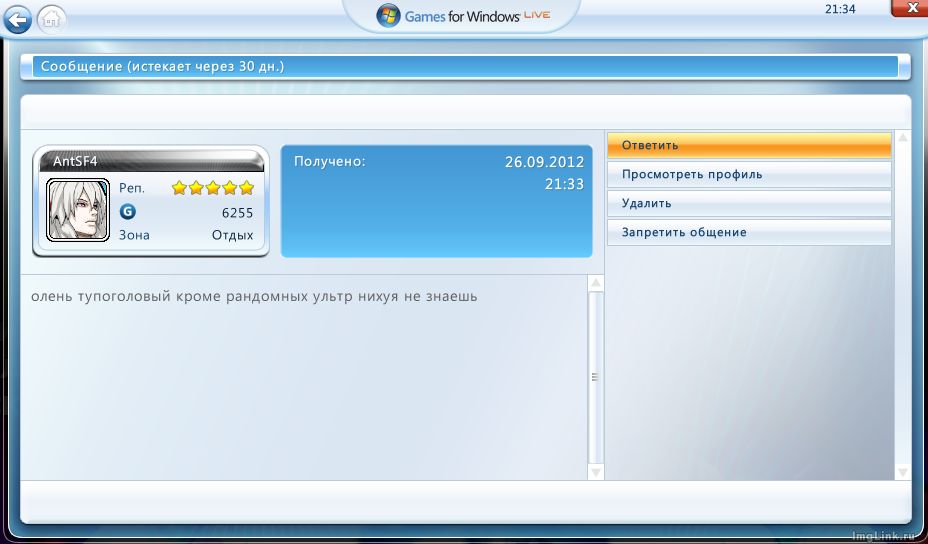Select Ответить to reply
928x544 pixels.
coord(749,145)
